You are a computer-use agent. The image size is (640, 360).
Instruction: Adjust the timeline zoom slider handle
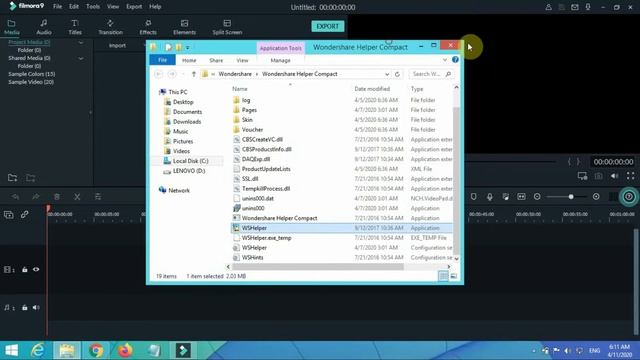pos(571,197)
